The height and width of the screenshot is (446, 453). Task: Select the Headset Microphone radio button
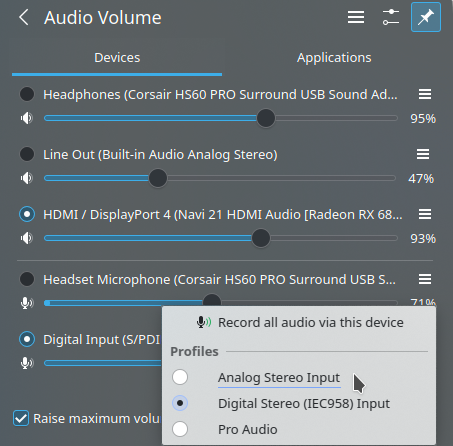point(27,279)
